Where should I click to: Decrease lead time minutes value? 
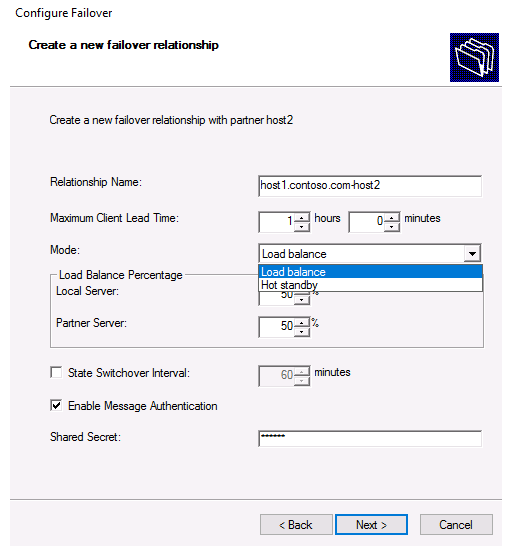pos(392,227)
